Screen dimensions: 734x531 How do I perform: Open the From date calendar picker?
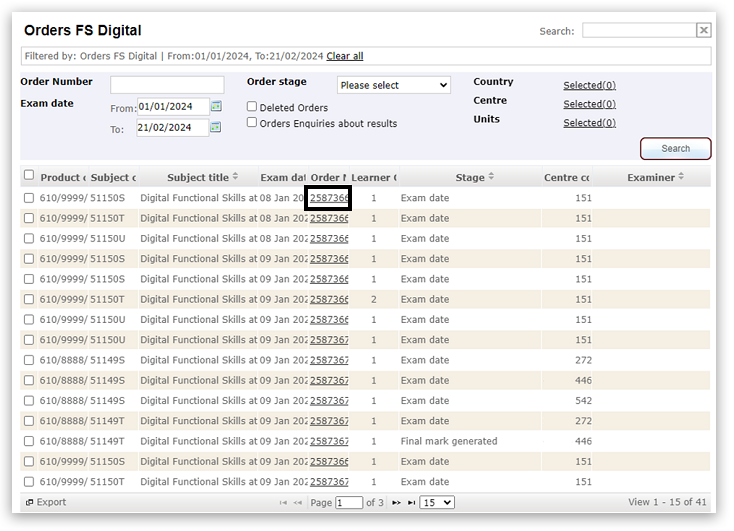tap(216, 107)
